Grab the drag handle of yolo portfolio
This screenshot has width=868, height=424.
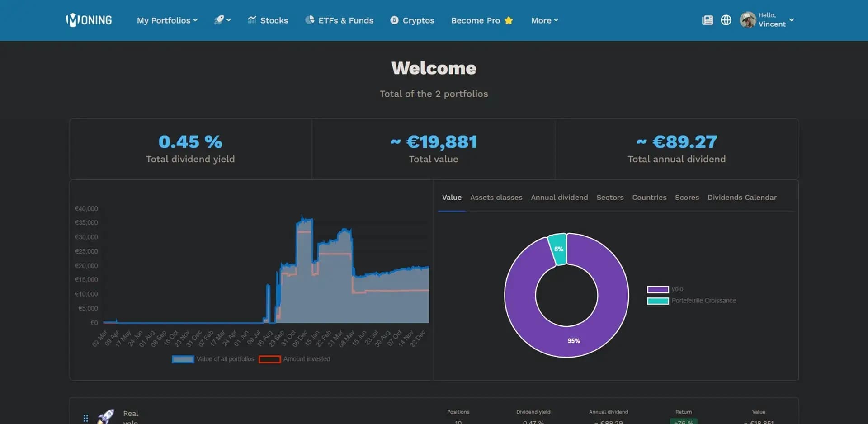85,418
